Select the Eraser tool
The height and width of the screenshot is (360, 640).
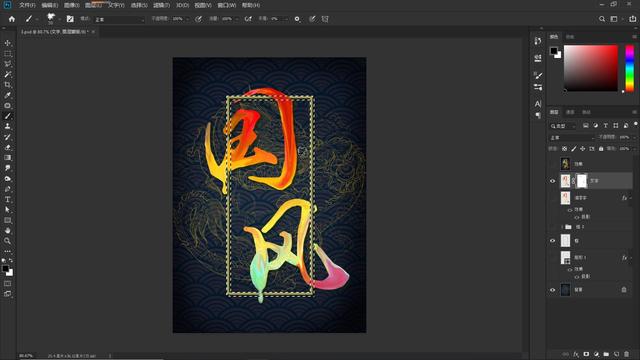7,147
